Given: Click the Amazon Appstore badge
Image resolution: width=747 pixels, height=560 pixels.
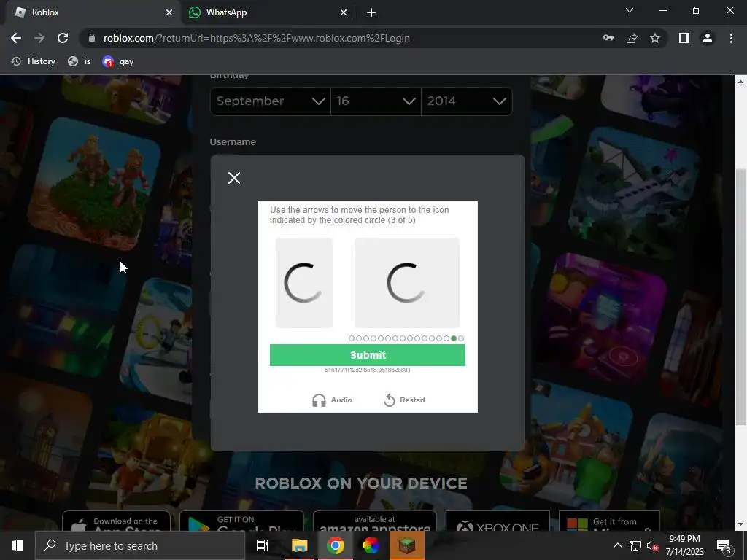Looking at the screenshot, I should click(x=375, y=521).
